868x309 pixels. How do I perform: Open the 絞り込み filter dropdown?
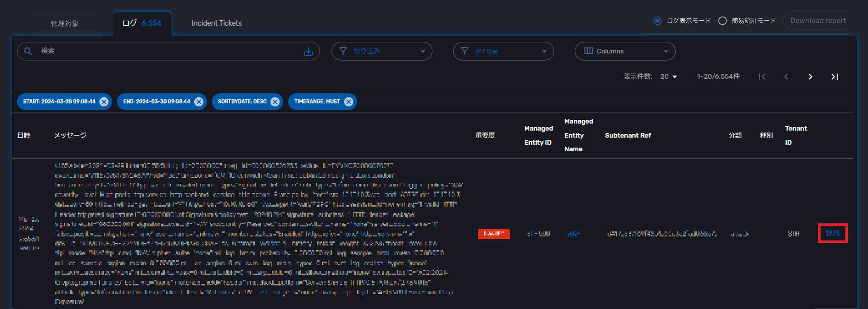(x=381, y=51)
